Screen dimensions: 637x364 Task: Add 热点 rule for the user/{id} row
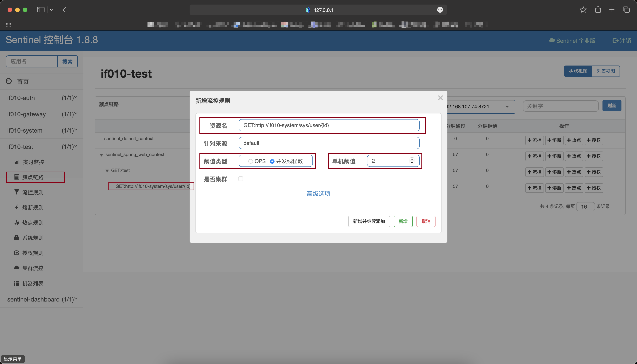coord(574,188)
